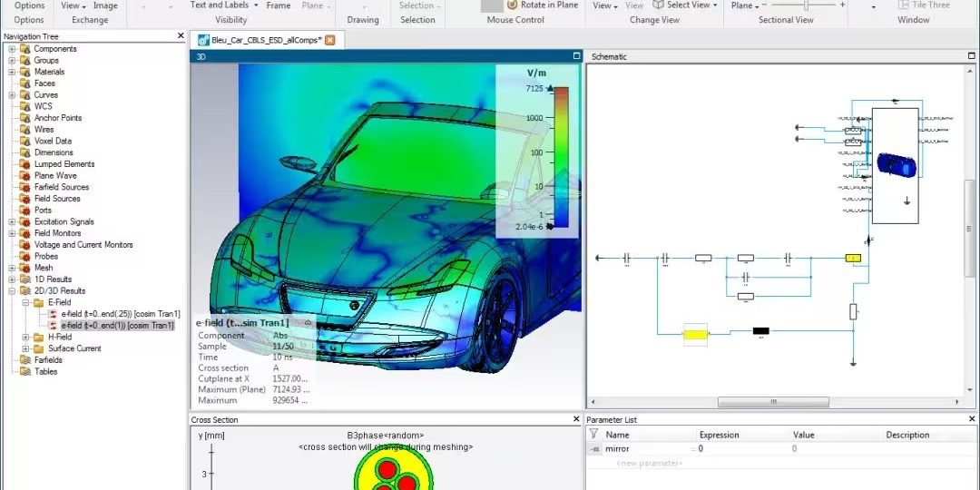Select e-field (t=0..end(.25)) result item
The image size is (980, 490).
[120, 314]
